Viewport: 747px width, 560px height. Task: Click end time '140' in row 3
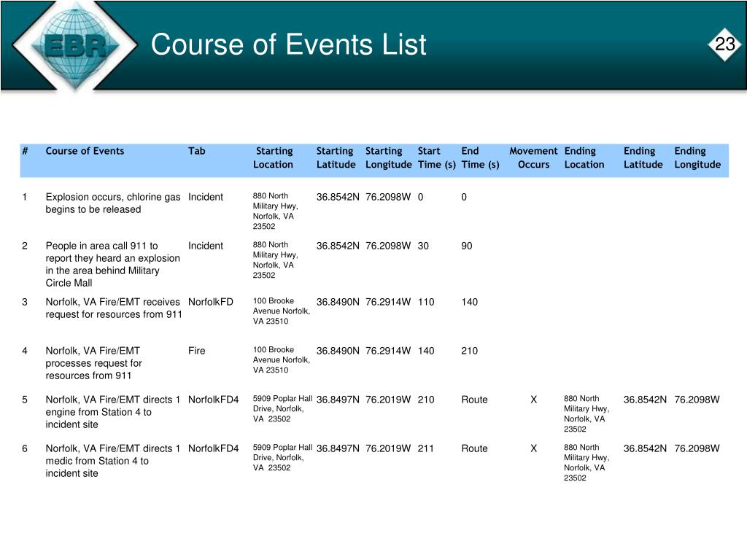[x=469, y=302]
